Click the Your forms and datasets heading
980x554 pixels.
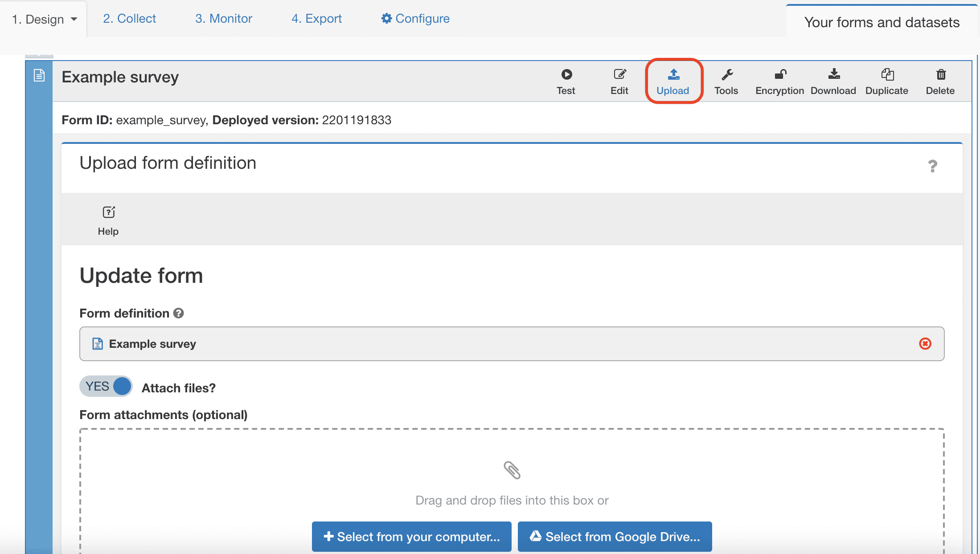[882, 22]
